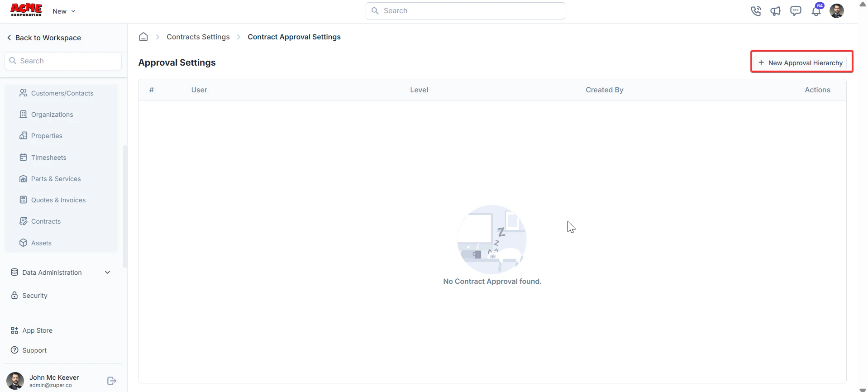Open the chat messages icon
The width and height of the screenshot is (868, 392).
point(796,11)
